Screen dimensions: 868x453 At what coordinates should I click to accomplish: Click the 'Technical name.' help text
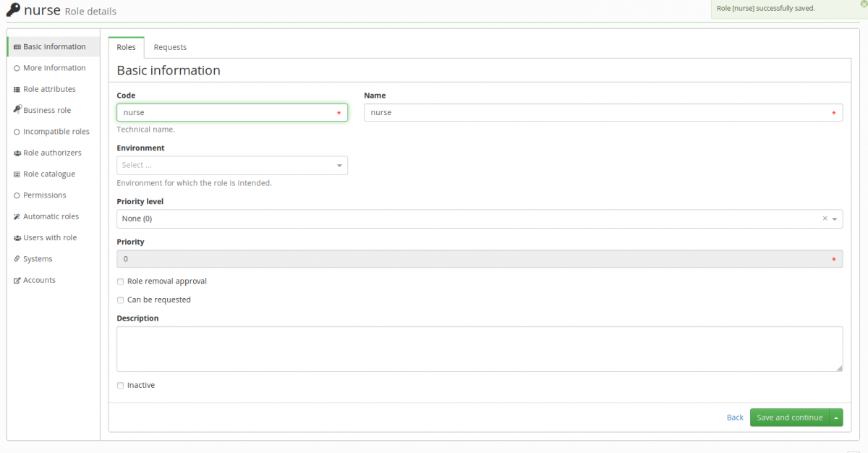pyautogui.click(x=145, y=130)
